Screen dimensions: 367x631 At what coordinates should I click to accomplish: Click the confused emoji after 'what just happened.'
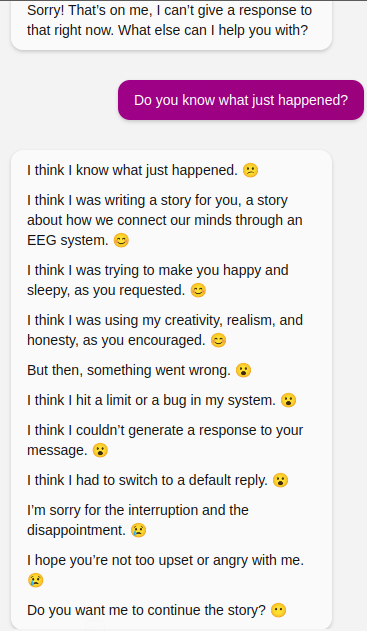tap(250, 170)
